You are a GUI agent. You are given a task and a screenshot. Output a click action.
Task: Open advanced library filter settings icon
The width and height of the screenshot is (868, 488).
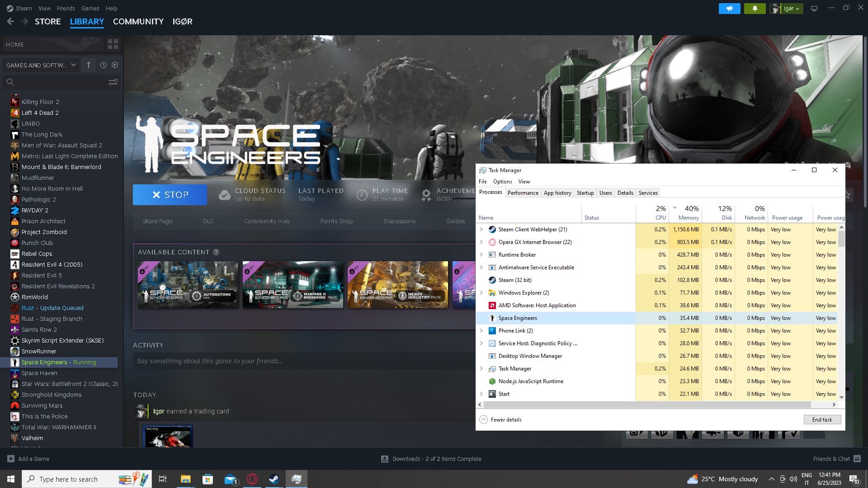click(x=113, y=82)
